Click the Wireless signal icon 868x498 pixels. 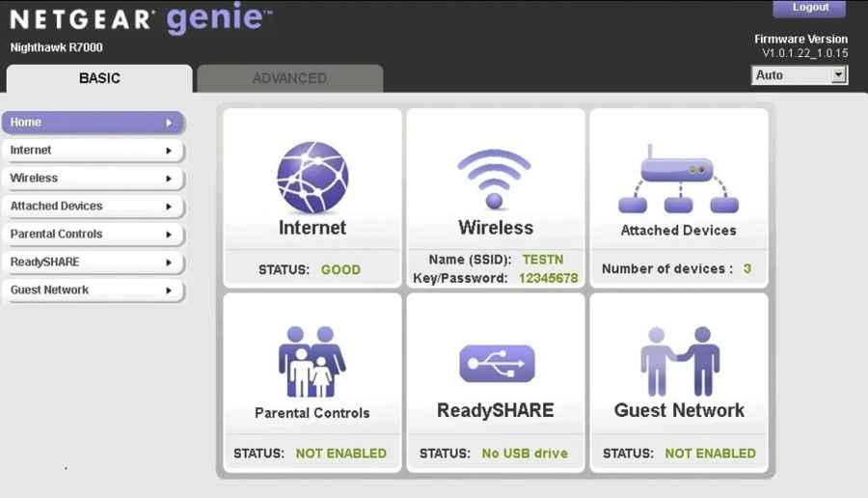(495, 179)
